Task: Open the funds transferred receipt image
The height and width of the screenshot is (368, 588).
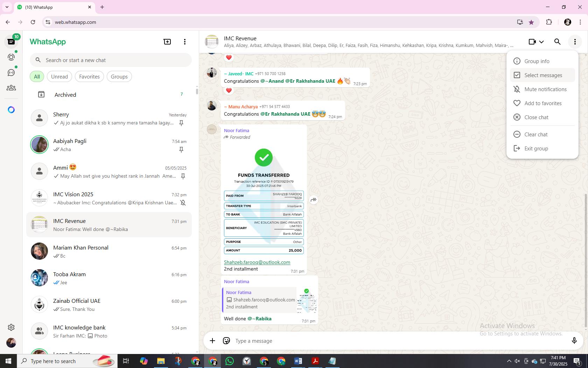Action: pos(264,200)
